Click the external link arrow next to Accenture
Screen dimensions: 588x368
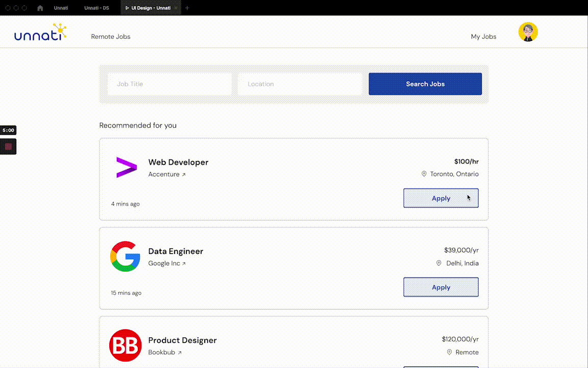(184, 175)
